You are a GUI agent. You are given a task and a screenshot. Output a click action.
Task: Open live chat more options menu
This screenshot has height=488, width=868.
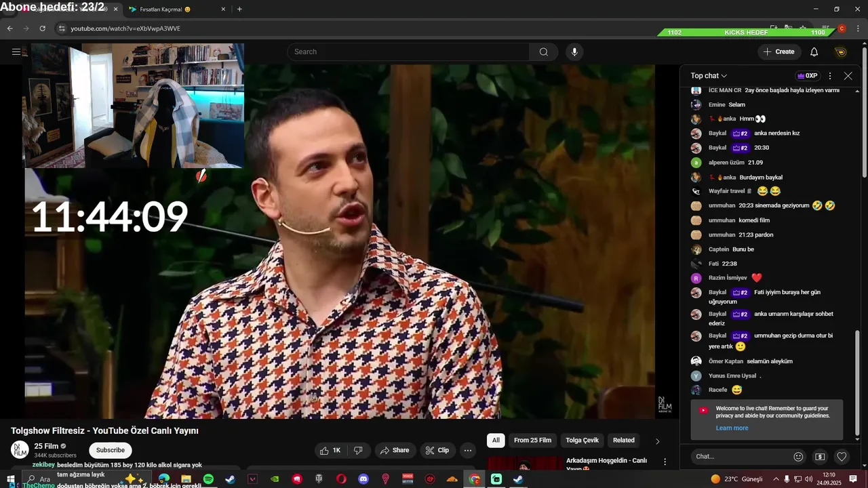point(830,76)
